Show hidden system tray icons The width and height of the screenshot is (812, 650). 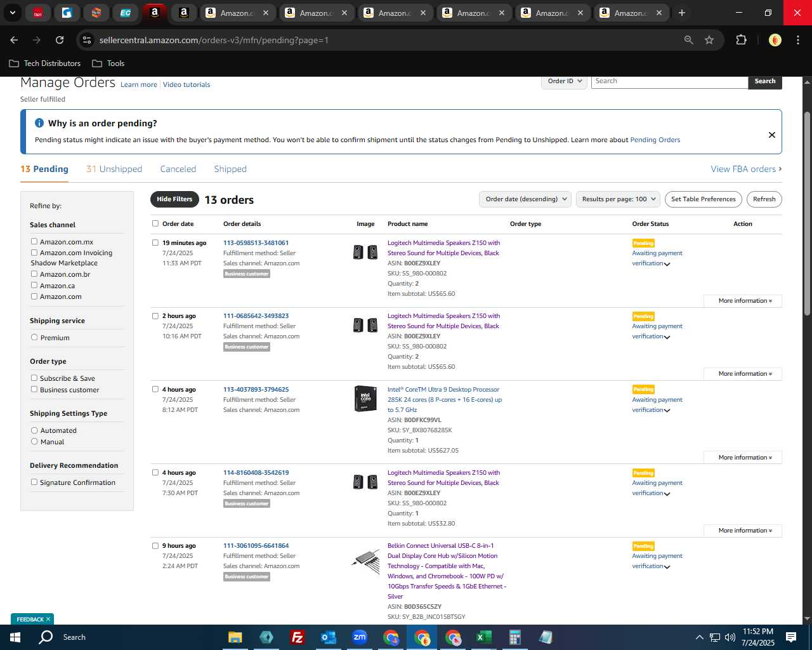tap(699, 637)
